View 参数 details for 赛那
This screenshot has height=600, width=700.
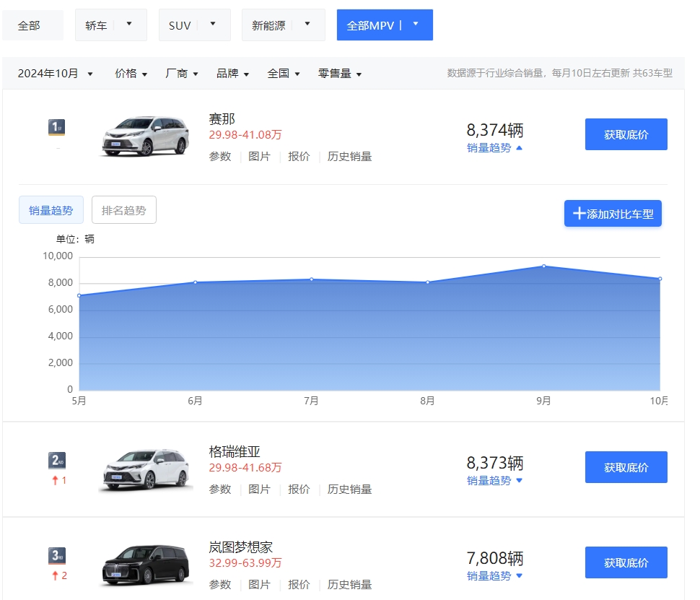219,156
